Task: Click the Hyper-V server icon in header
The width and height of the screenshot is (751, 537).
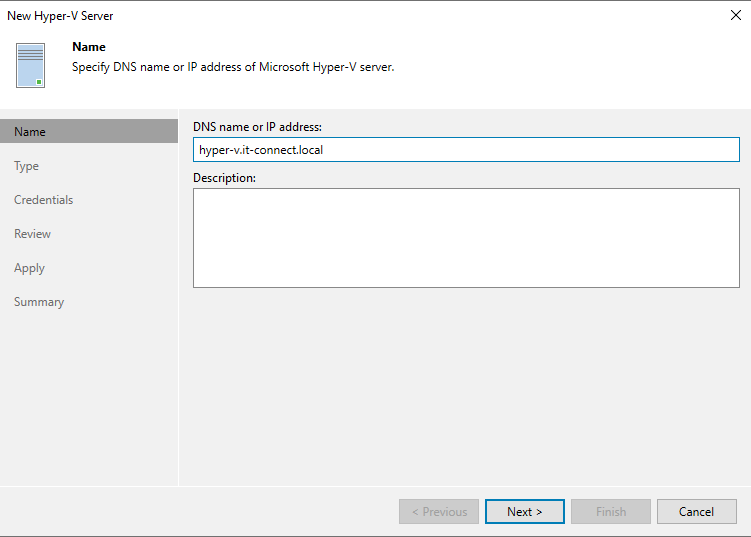Action: [x=30, y=65]
